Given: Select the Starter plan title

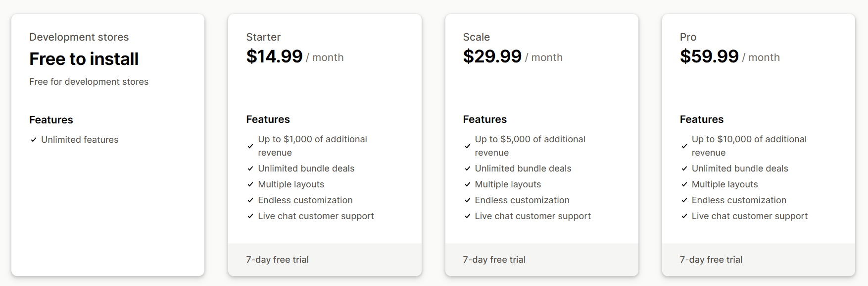Looking at the screenshot, I should click(x=263, y=37).
